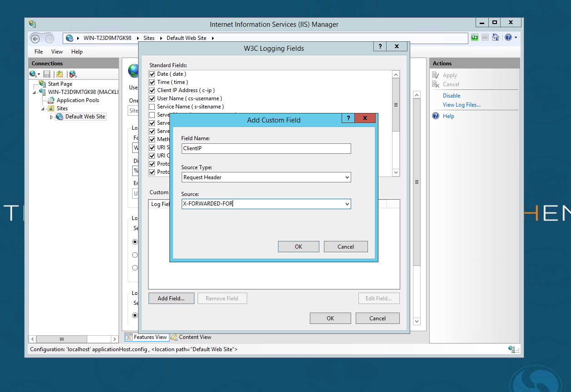Open the File menu

pos(39,52)
